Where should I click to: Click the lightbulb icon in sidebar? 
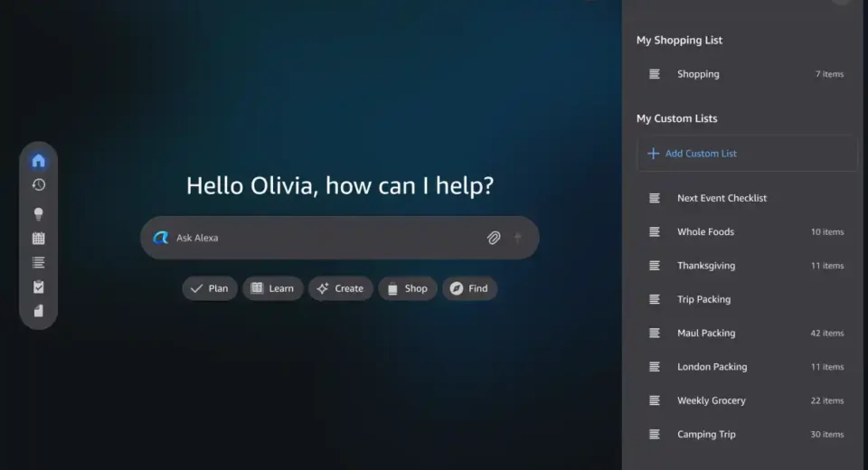pos(38,214)
